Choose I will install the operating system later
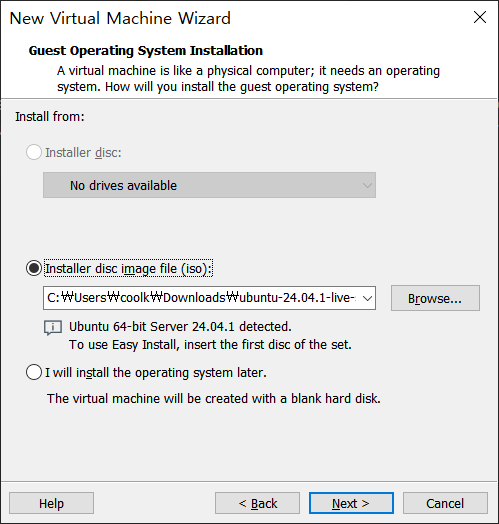Screen dimensions: 499x524 34,372
